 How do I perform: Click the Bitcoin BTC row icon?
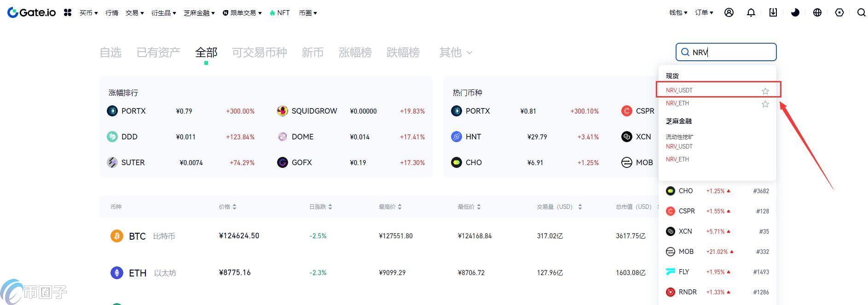[117, 236]
